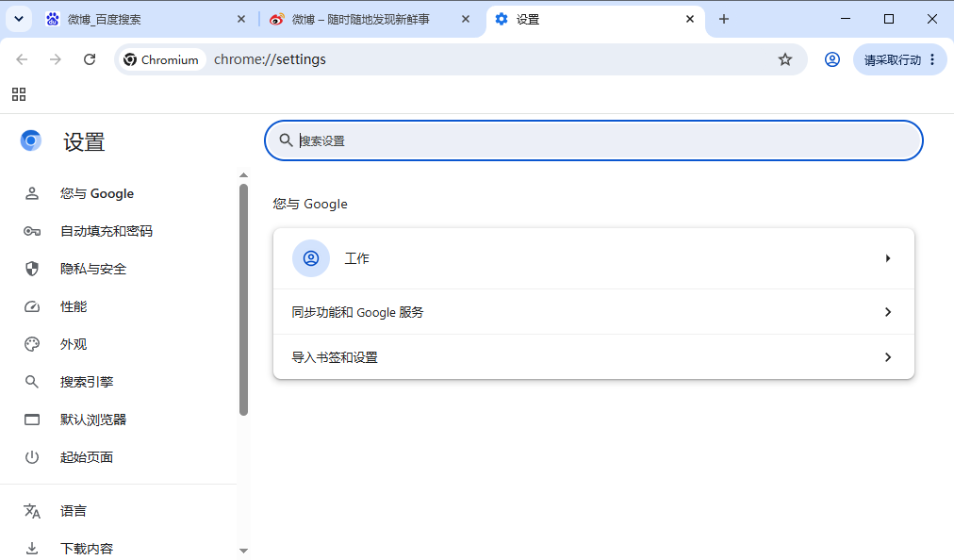The width and height of the screenshot is (954, 560).
Task: Click the 请采取行动 button
Action: point(899,59)
